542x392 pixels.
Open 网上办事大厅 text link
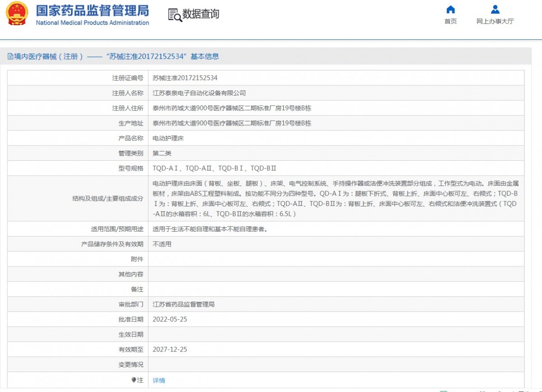pyautogui.click(x=495, y=21)
